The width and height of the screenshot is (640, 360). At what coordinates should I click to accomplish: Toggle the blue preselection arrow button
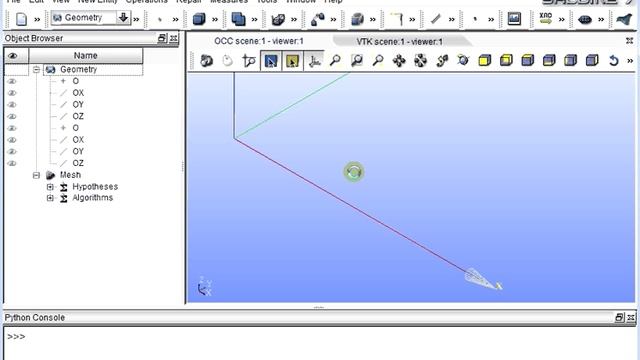point(271,61)
